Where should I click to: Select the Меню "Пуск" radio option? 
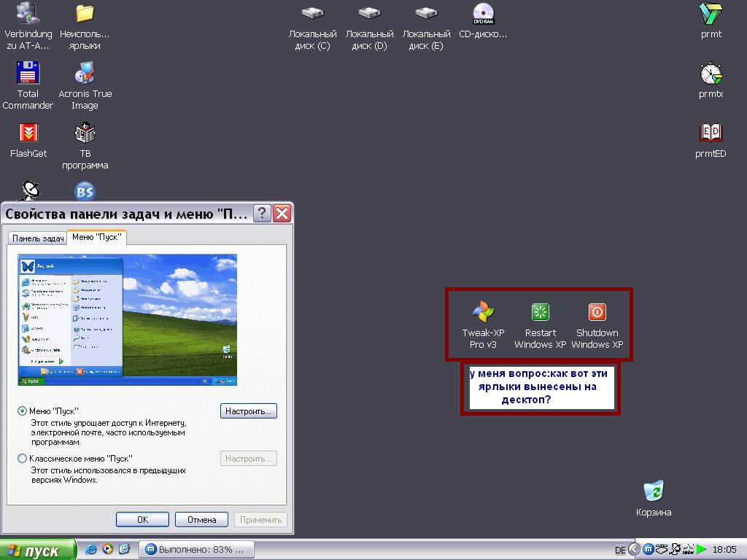[22, 411]
